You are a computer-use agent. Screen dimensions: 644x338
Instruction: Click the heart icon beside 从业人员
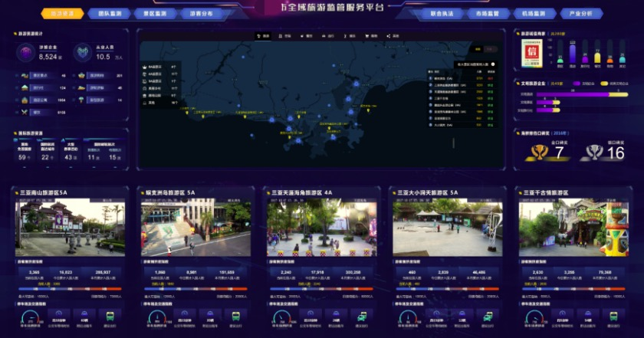click(81, 52)
